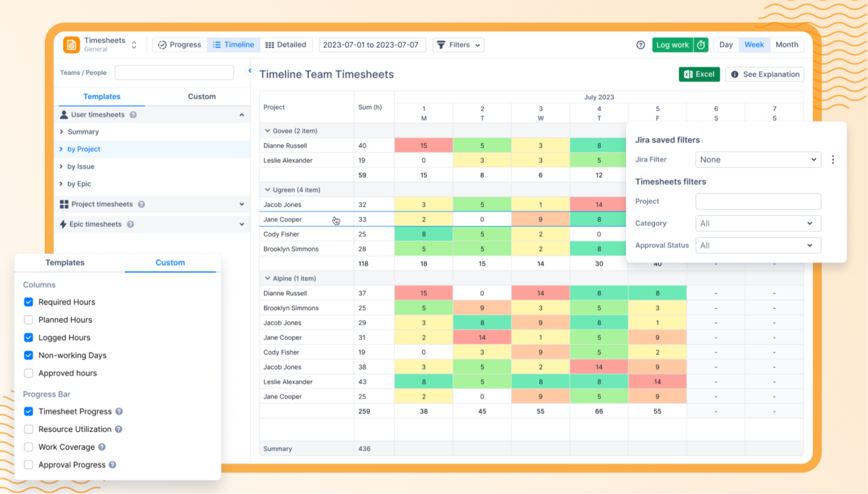
Task: Open the Approval Status dropdown
Action: [x=757, y=245]
